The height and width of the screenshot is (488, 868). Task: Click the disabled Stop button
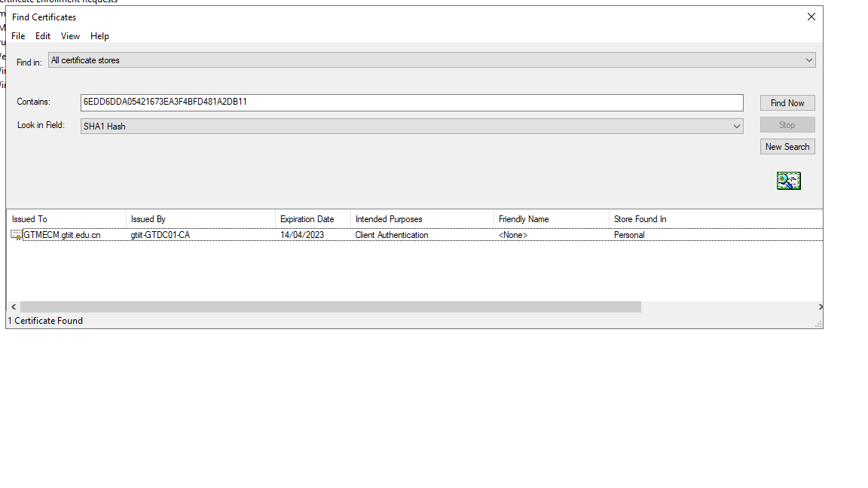(x=787, y=124)
